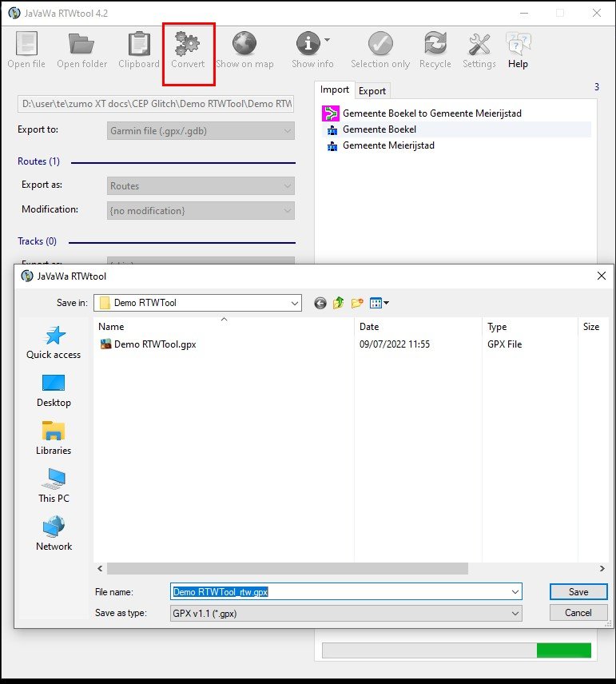Click the Clipboard toolbar icon

point(139,44)
